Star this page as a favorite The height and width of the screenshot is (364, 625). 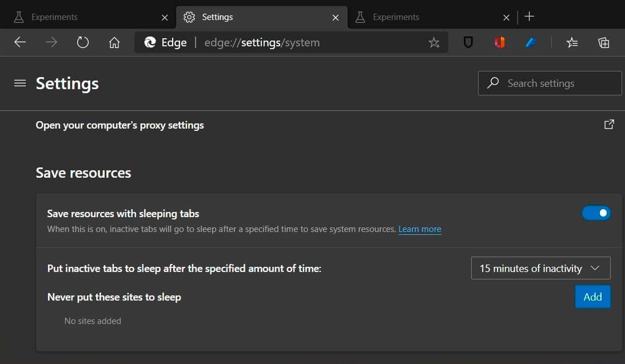(x=434, y=42)
